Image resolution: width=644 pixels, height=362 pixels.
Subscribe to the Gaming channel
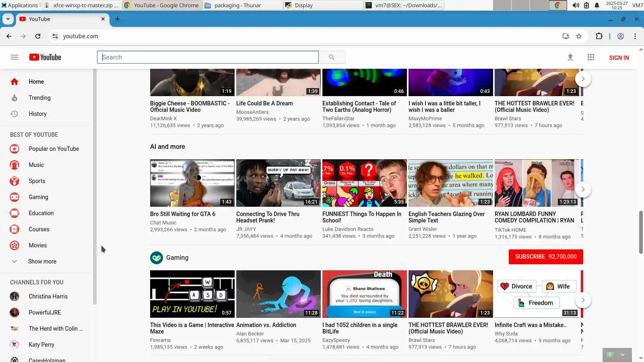[546, 257]
